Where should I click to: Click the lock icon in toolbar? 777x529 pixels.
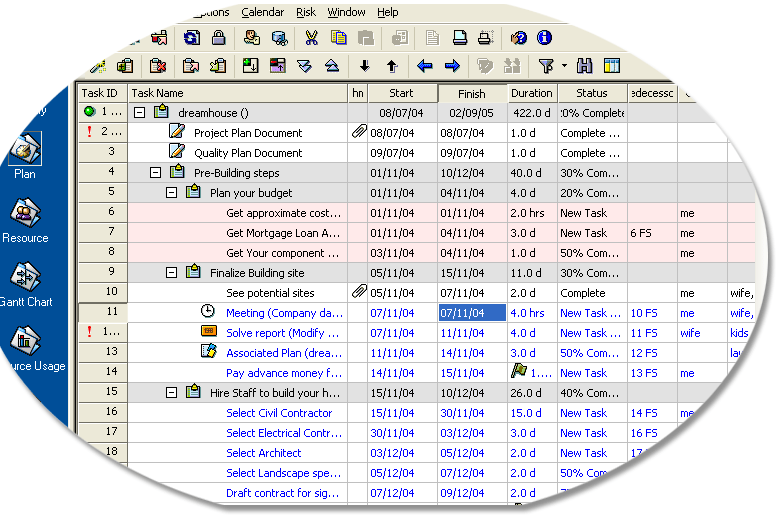tap(218, 39)
